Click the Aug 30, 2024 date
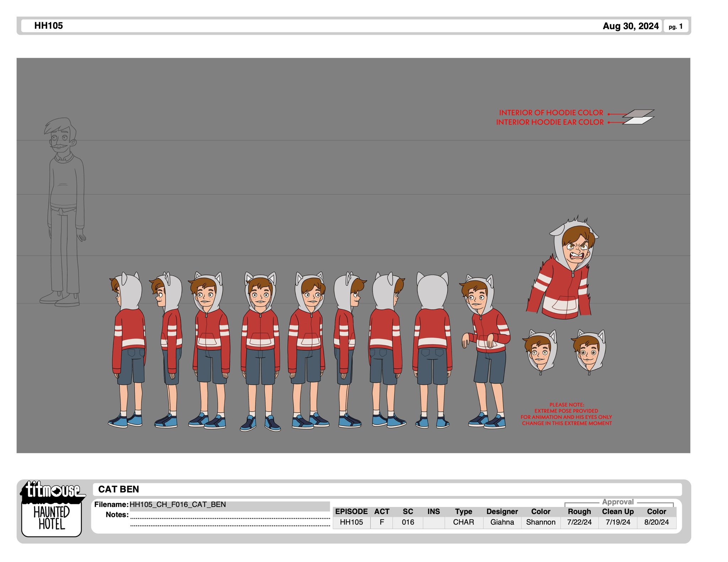 (631, 26)
